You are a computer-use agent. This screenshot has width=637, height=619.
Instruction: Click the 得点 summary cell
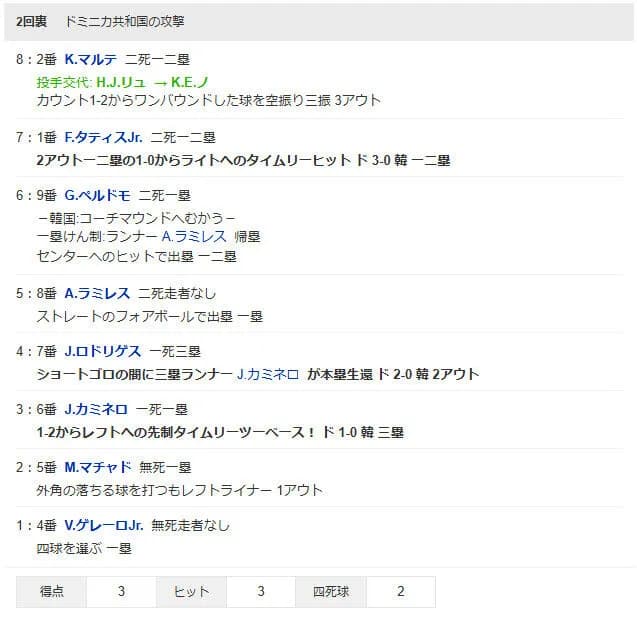pyautogui.click(x=52, y=591)
